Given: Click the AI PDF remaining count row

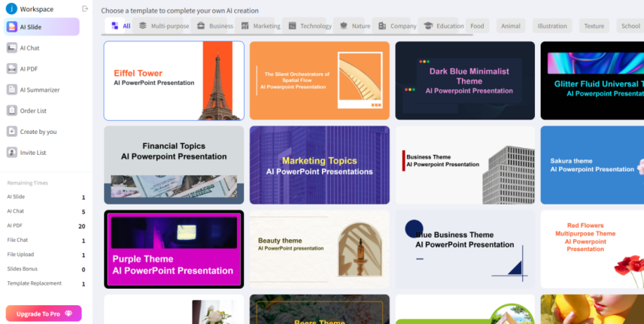Looking at the screenshot, I should (46, 226).
